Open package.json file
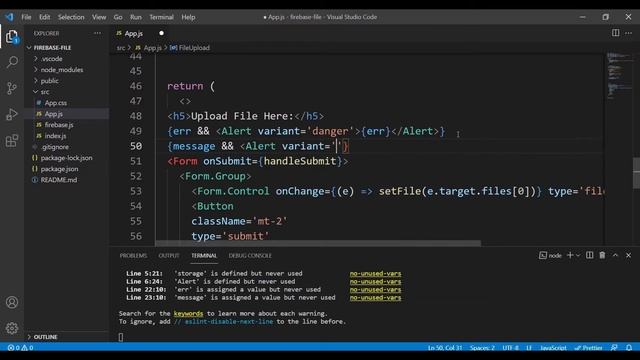640x360 pixels. pos(59,169)
